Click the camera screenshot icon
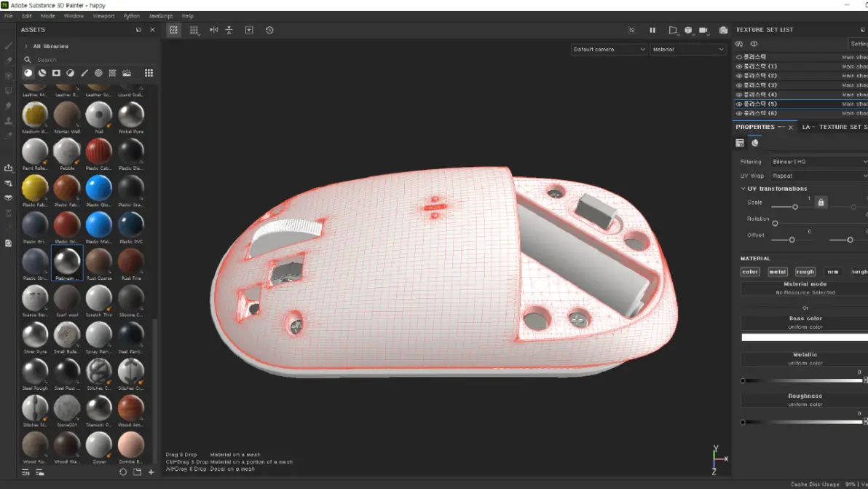This screenshot has width=868, height=489. pos(723,30)
